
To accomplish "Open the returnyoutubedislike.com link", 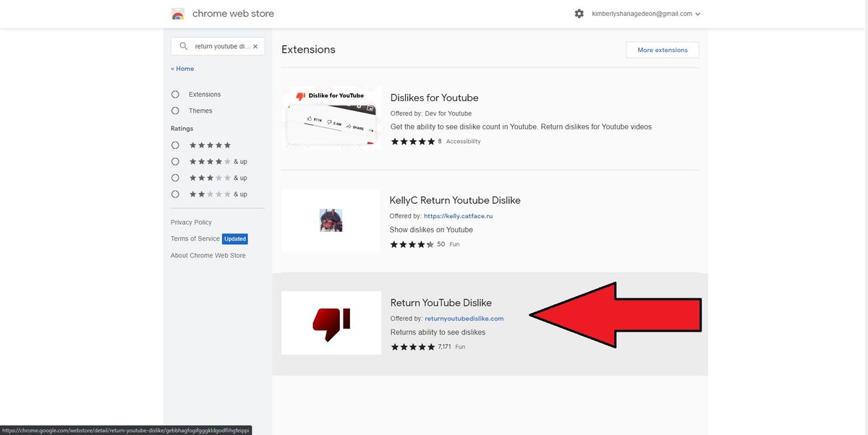I will tap(464, 316).
